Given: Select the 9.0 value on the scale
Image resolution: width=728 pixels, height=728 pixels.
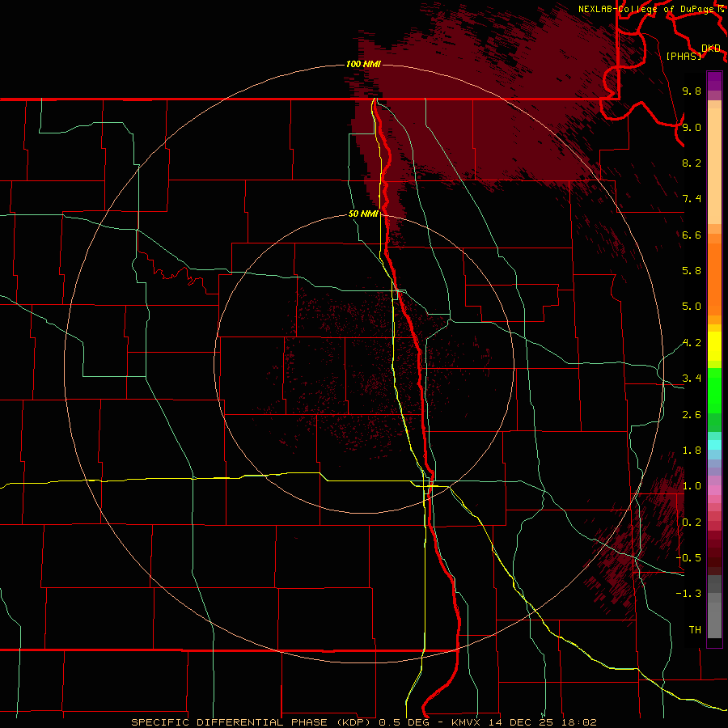Looking at the screenshot, I should coord(692,127).
